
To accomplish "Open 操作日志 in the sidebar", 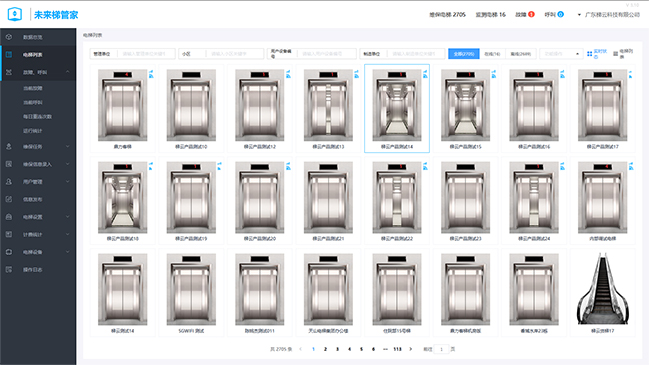I will point(32,270).
